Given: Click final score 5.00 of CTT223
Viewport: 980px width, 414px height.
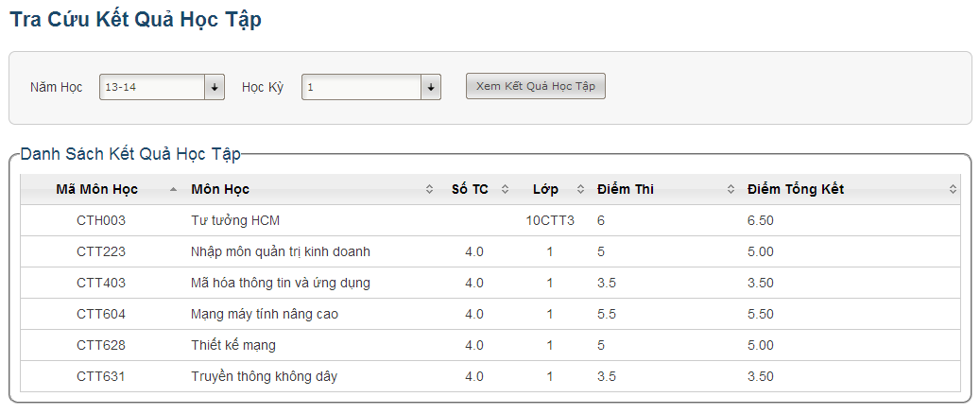Looking at the screenshot, I should 761,251.
